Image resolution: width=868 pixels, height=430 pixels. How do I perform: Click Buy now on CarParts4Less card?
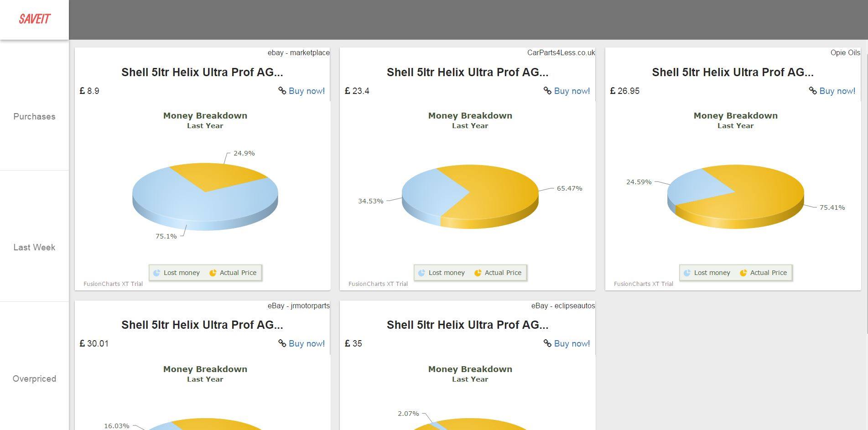(572, 91)
